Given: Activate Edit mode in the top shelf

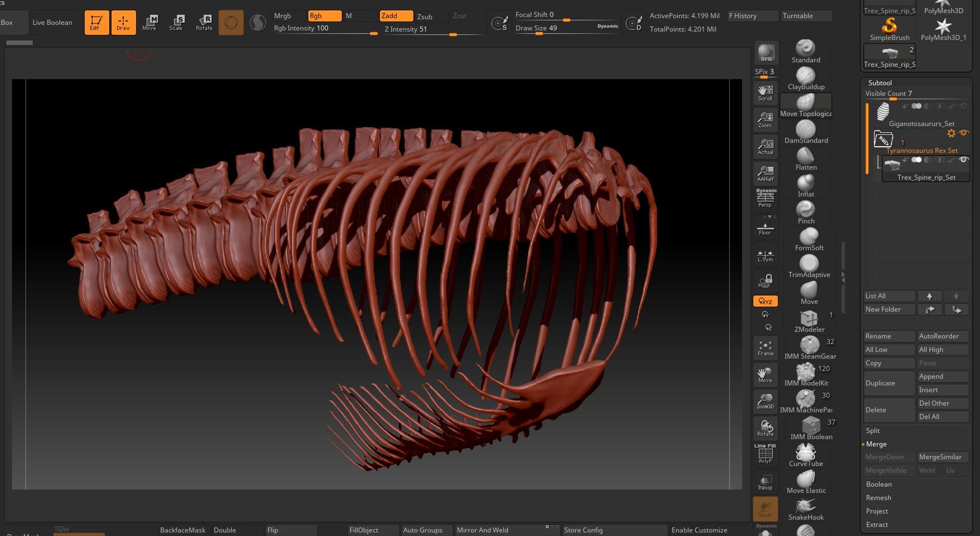Looking at the screenshot, I should (96, 22).
